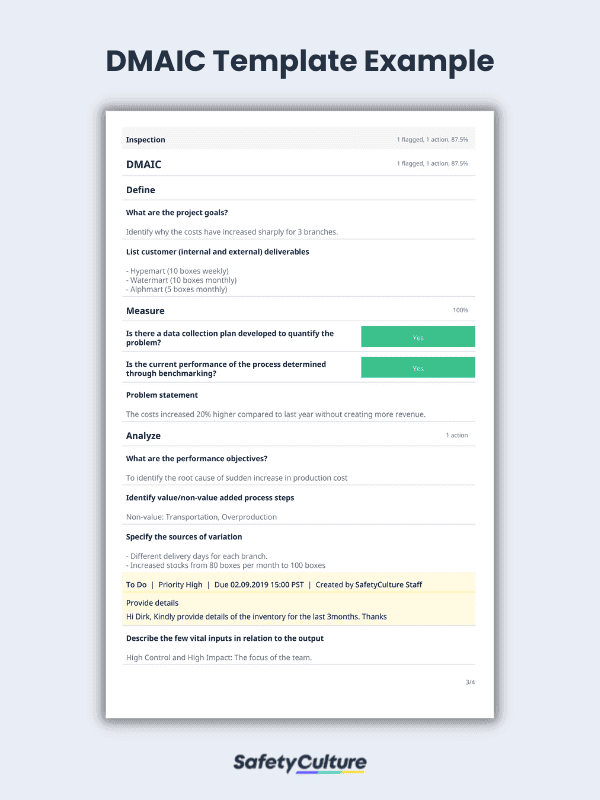Expand the Analyze section heading
Image resolution: width=600 pixels, height=800 pixels.
[143, 436]
